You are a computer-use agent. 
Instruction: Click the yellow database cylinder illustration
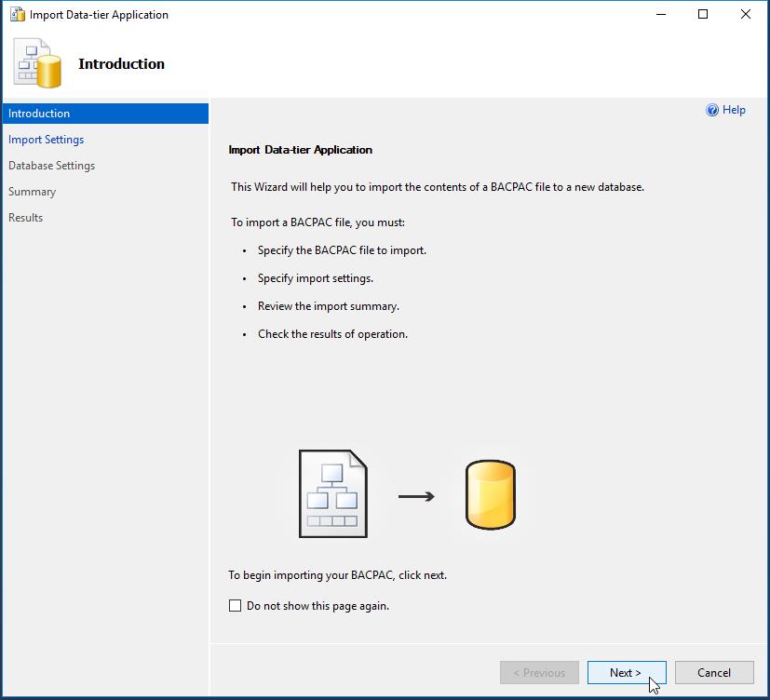click(x=490, y=495)
